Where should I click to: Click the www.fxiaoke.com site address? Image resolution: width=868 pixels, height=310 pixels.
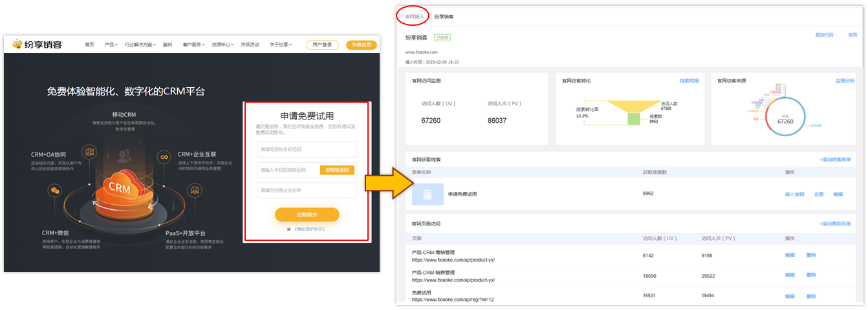(x=422, y=52)
